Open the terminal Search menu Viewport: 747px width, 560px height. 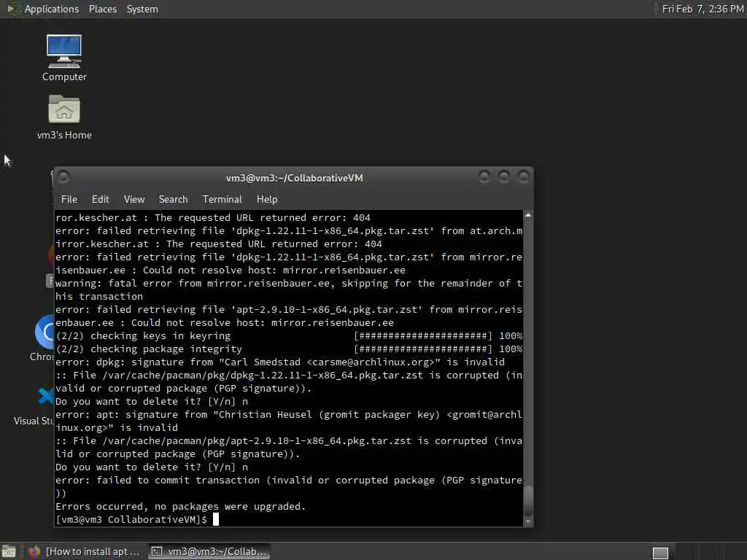tap(173, 199)
